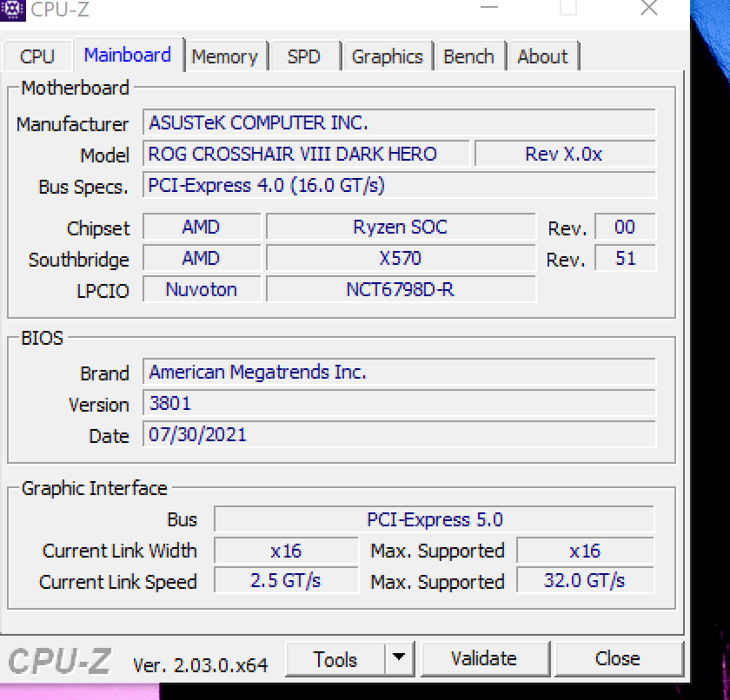Screen dimensions: 730x700
Task: Click the PCI-Express 5.0 bus field
Action: click(435, 519)
